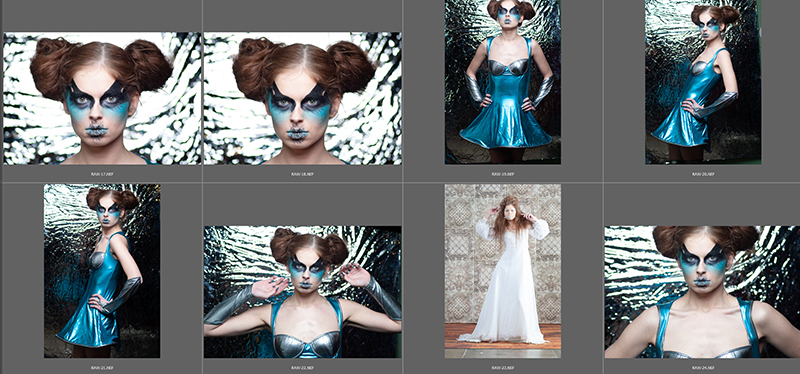Select the RAW-24.NEF wide shoulders portrait thumbnail
The height and width of the screenshot is (374, 800).
[702, 292]
